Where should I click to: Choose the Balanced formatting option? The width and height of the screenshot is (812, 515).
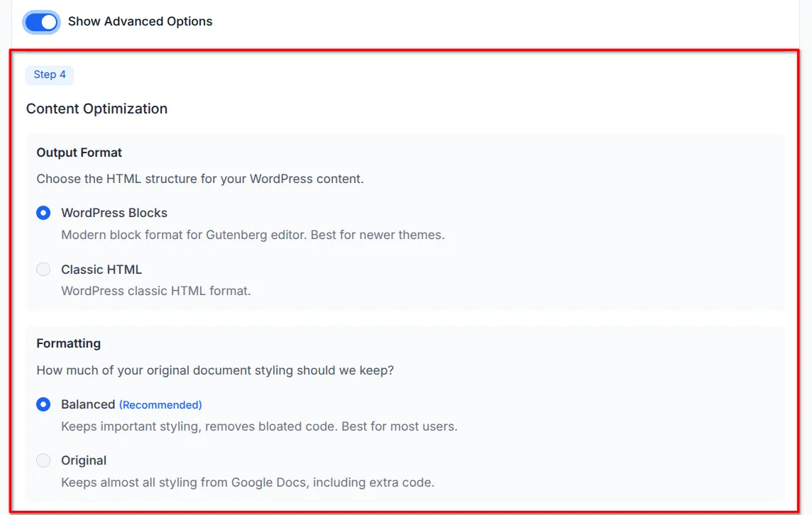pyautogui.click(x=43, y=404)
